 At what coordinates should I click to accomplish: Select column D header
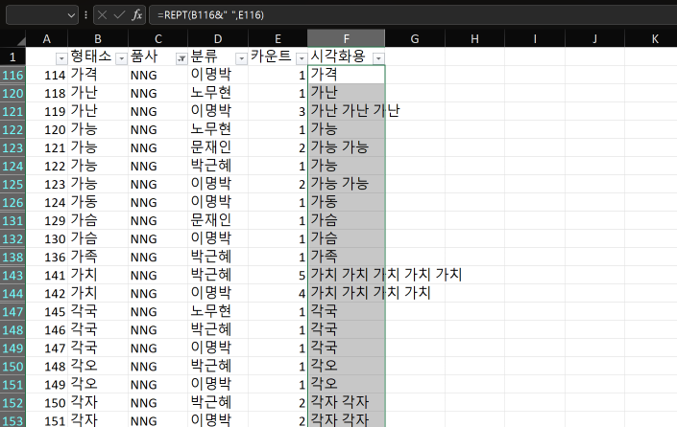pos(218,39)
